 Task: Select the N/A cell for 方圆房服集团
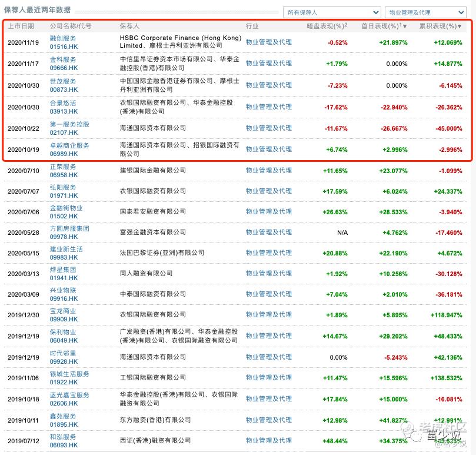pos(342,233)
